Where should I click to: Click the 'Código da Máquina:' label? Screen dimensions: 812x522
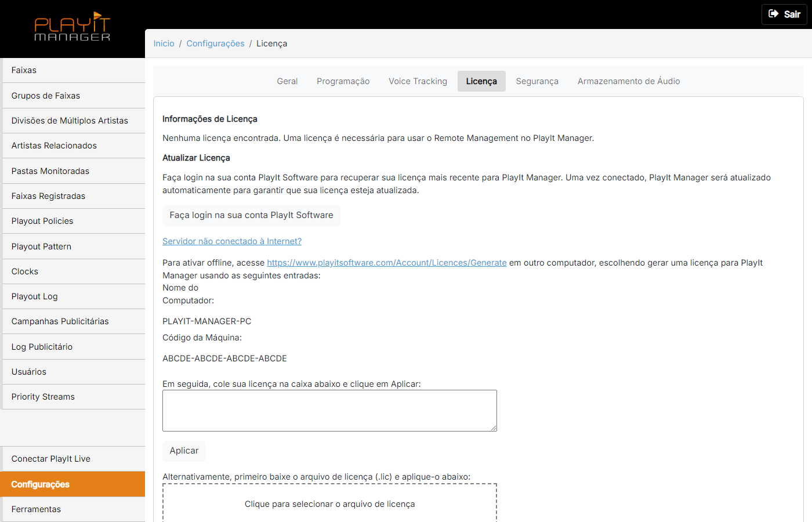point(202,338)
